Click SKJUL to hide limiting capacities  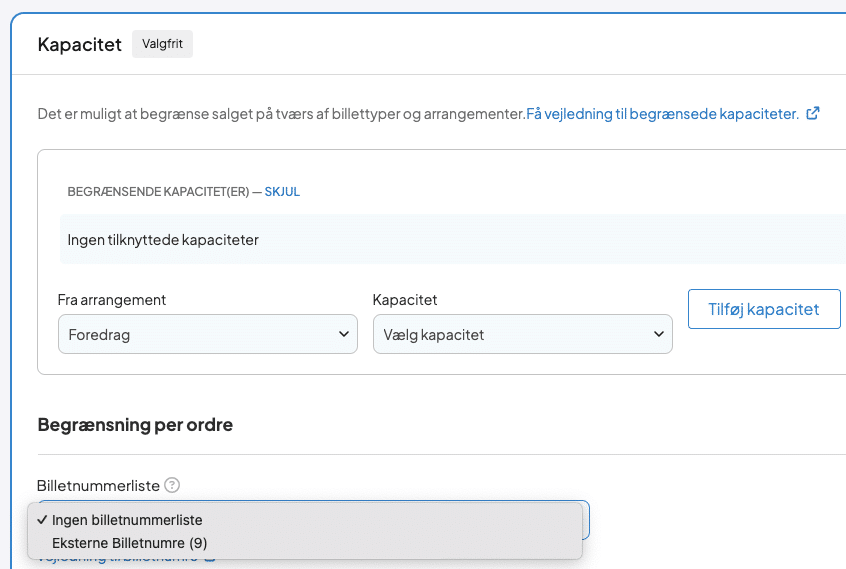[282, 192]
